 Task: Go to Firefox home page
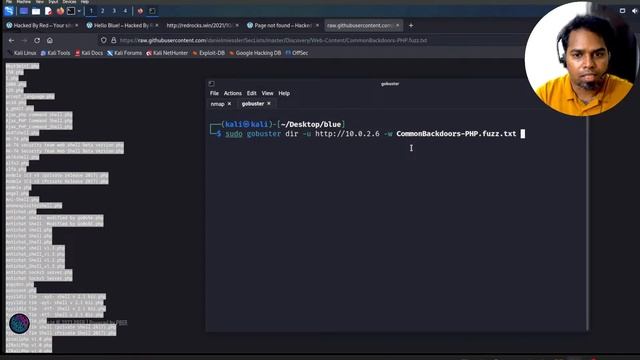[50, 40]
